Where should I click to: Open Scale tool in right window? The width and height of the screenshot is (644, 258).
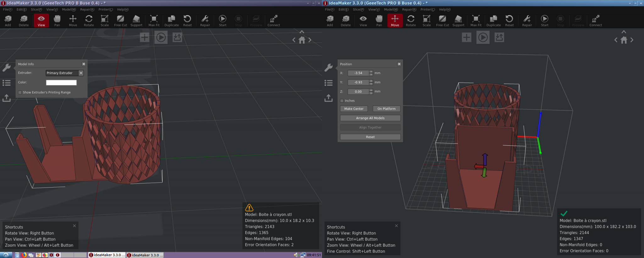(x=427, y=21)
